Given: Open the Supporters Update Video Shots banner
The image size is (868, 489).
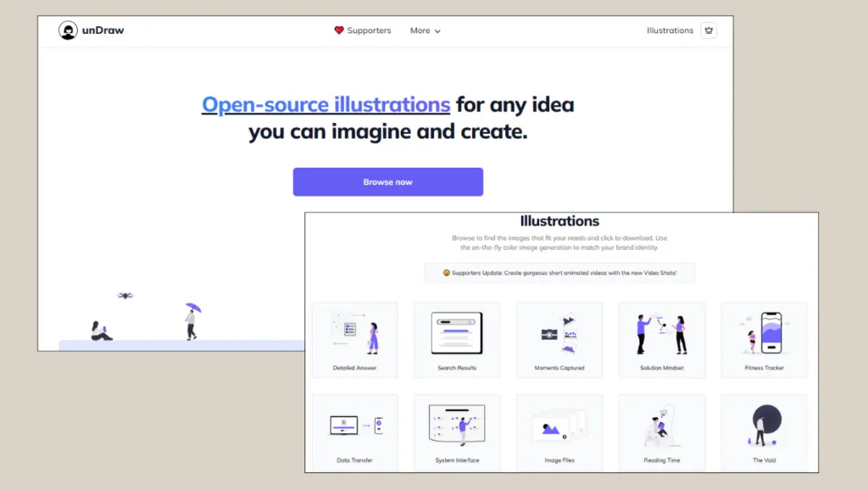Looking at the screenshot, I should point(559,273).
